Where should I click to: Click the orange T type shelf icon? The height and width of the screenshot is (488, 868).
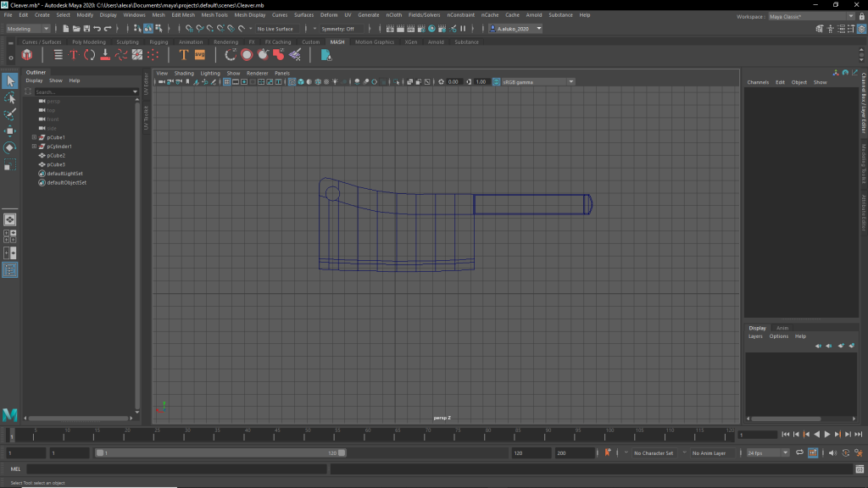point(184,55)
